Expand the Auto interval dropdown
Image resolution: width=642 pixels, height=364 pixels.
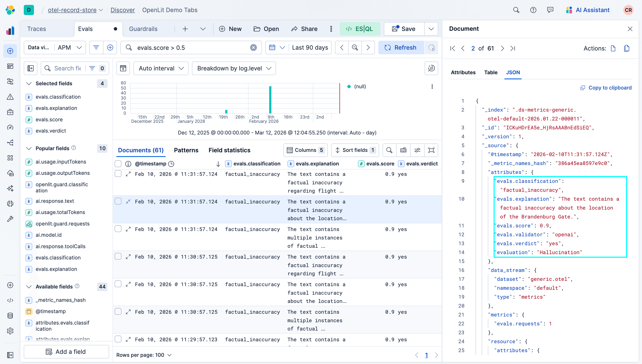161,68
